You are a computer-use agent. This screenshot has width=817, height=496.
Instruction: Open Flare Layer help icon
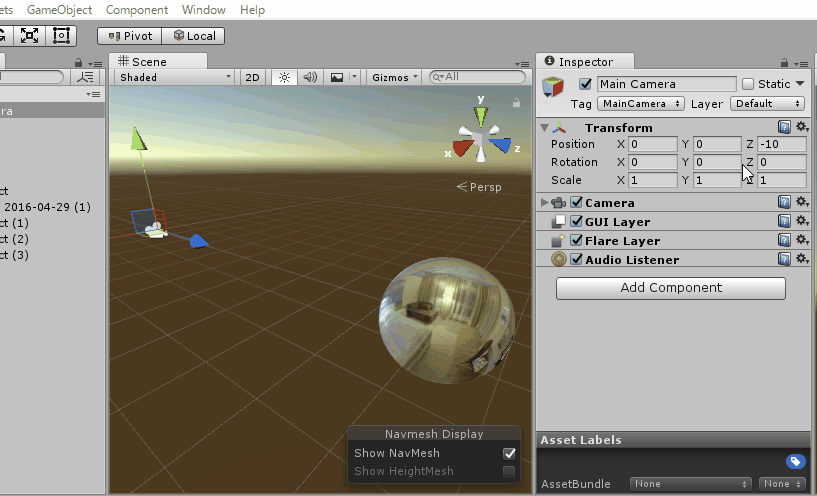(784, 240)
